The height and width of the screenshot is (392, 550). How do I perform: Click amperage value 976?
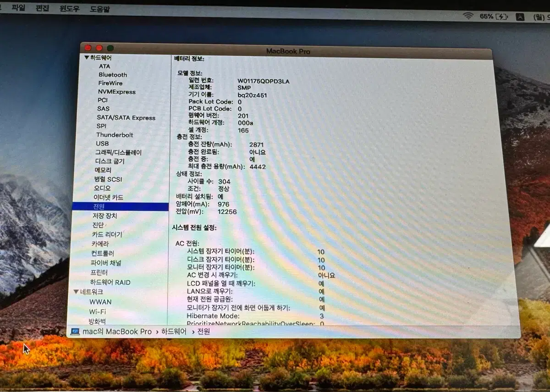223,204
